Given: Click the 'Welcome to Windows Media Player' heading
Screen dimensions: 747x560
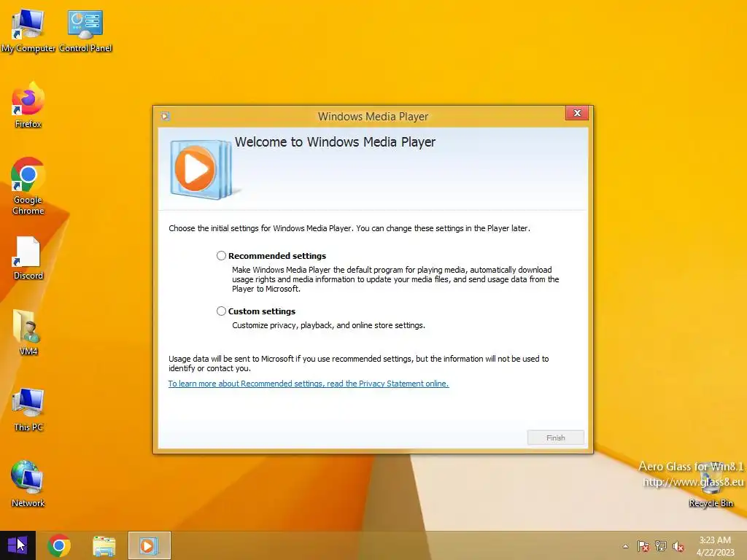Looking at the screenshot, I should coord(335,142).
